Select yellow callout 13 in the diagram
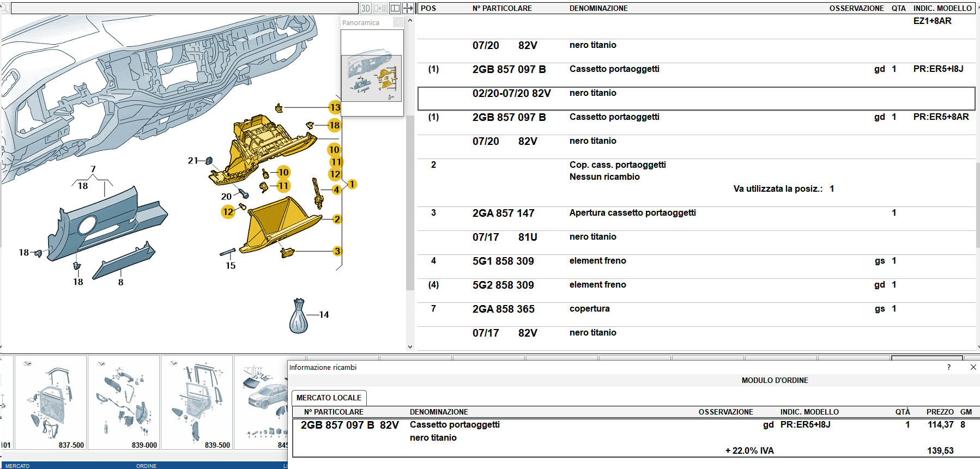 pyautogui.click(x=335, y=107)
